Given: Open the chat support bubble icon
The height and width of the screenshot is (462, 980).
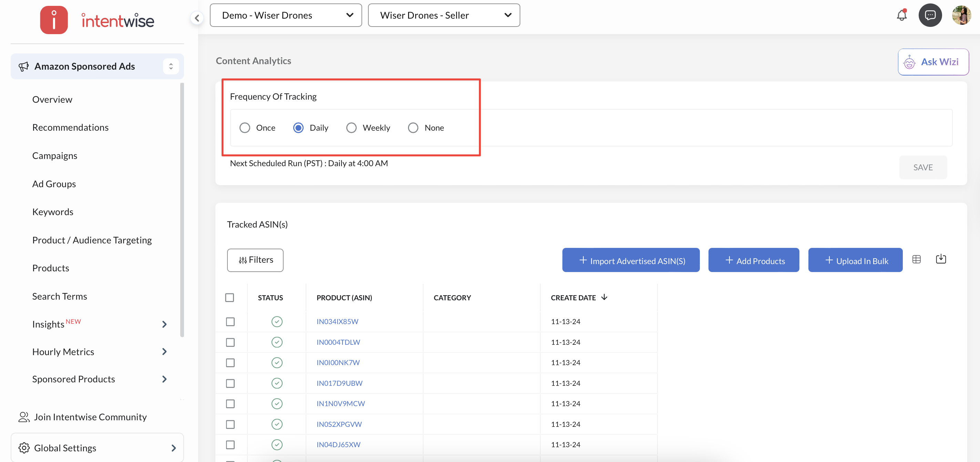Looking at the screenshot, I should [x=930, y=15].
